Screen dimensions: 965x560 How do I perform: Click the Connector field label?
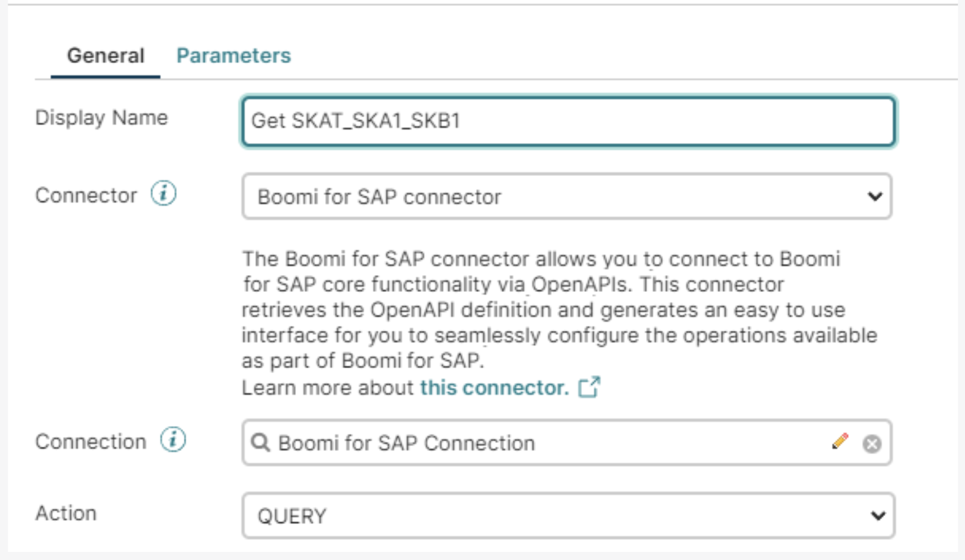86,196
